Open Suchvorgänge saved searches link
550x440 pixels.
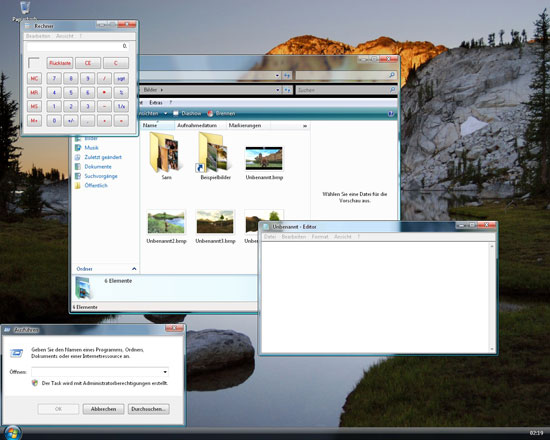point(101,176)
